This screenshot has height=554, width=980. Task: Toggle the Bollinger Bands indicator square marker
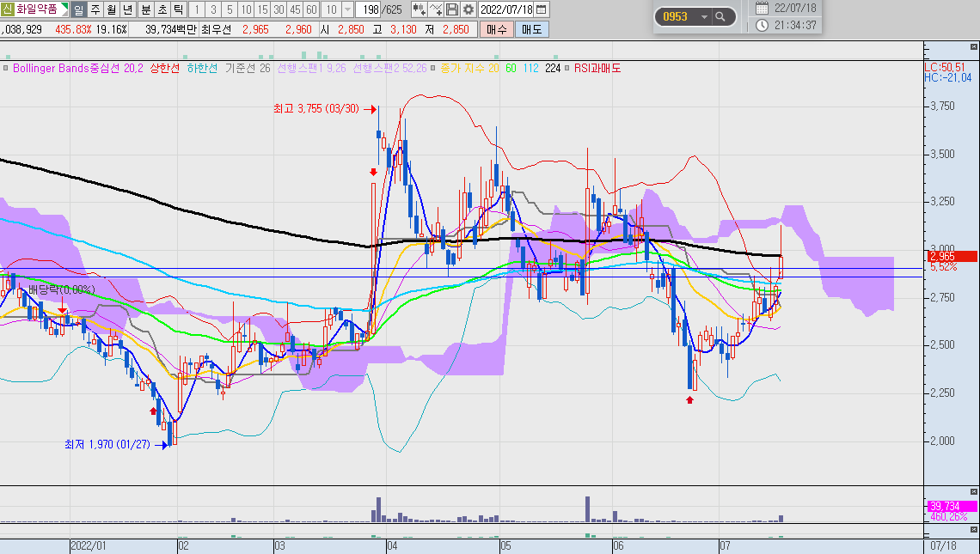point(6,68)
